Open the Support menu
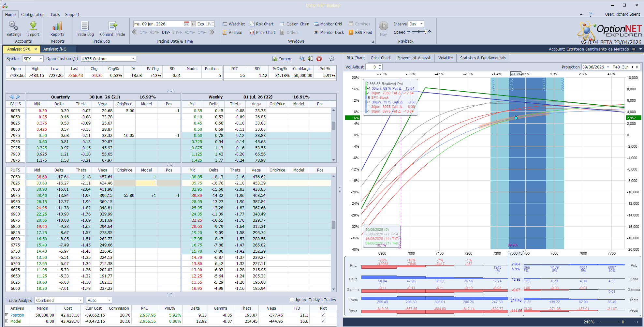The width and height of the screenshot is (644, 327). pyautogui.click(x=72, y=14)
